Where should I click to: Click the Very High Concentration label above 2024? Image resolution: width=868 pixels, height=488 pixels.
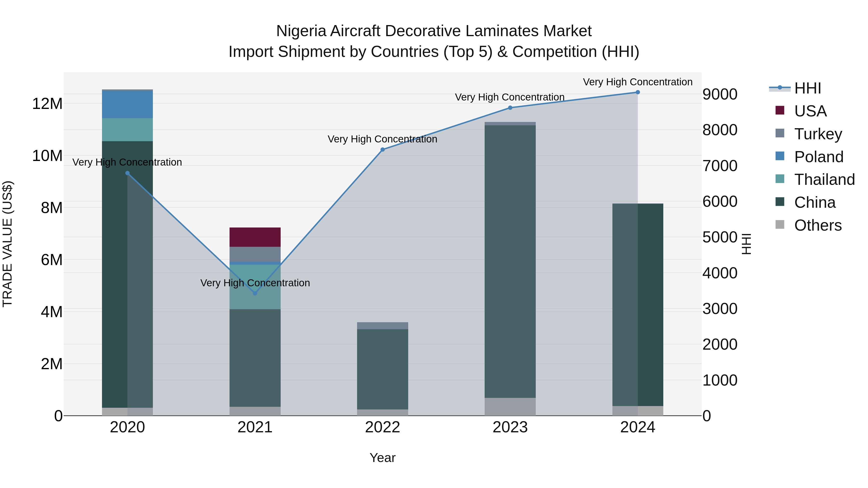(637, 82)
